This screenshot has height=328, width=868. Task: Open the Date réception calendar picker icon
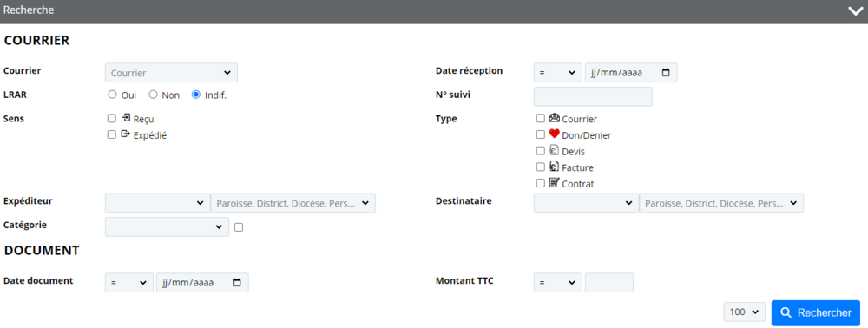click(666, 73)
